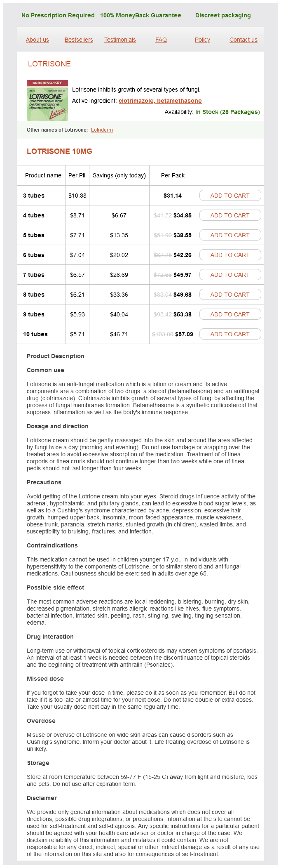Add 5 tubes pack to cart
The image size is (281, 868).
click(230, 235)
